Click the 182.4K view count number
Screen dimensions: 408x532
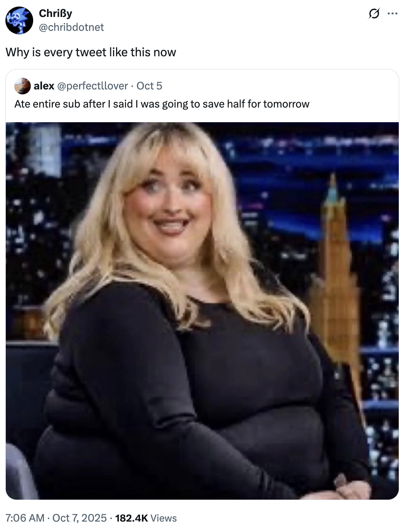132,518
